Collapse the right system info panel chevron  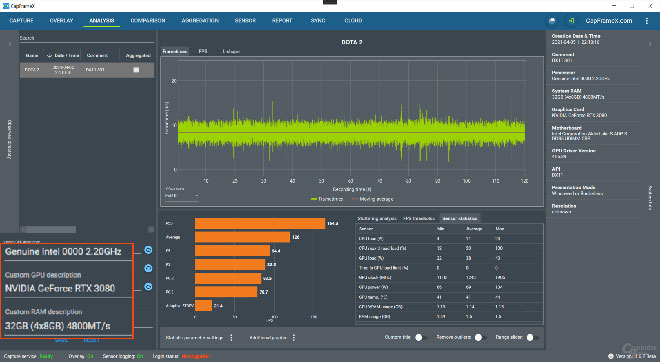click(x=650, y=44)
